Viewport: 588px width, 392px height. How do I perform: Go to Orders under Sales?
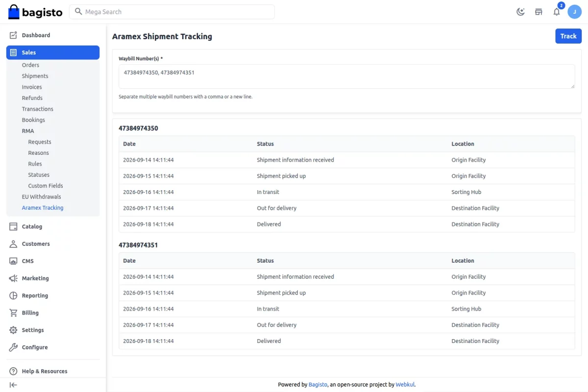point(30,65)
